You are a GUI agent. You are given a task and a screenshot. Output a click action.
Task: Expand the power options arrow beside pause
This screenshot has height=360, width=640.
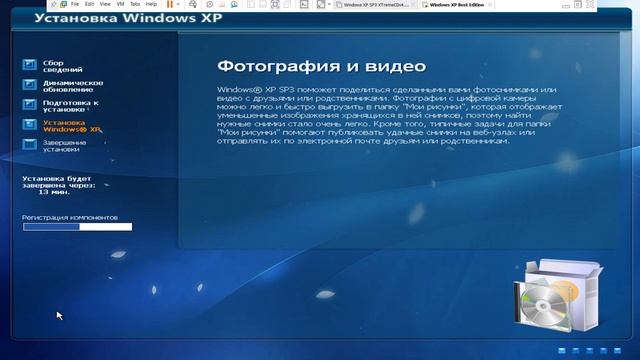click(x=178, y=4)
